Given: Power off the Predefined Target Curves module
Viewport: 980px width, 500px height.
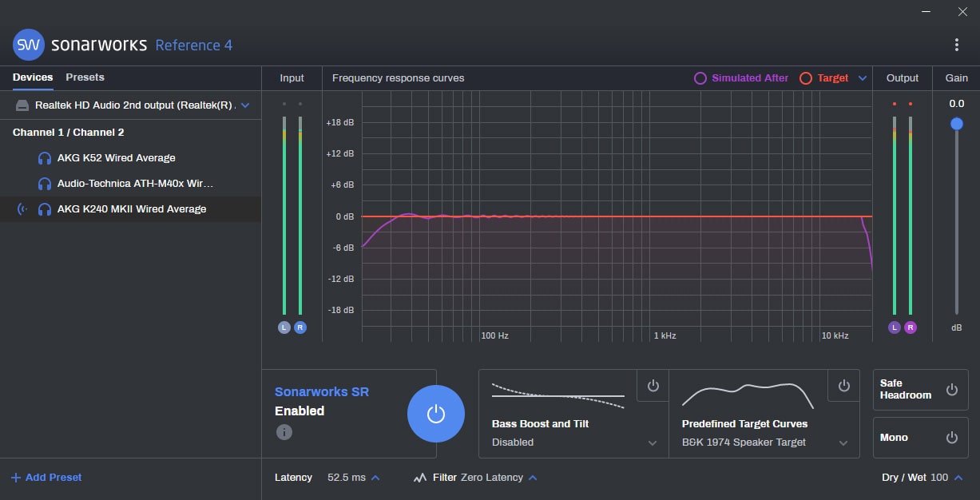Looking at the screenshot, I should pos(843,385).
